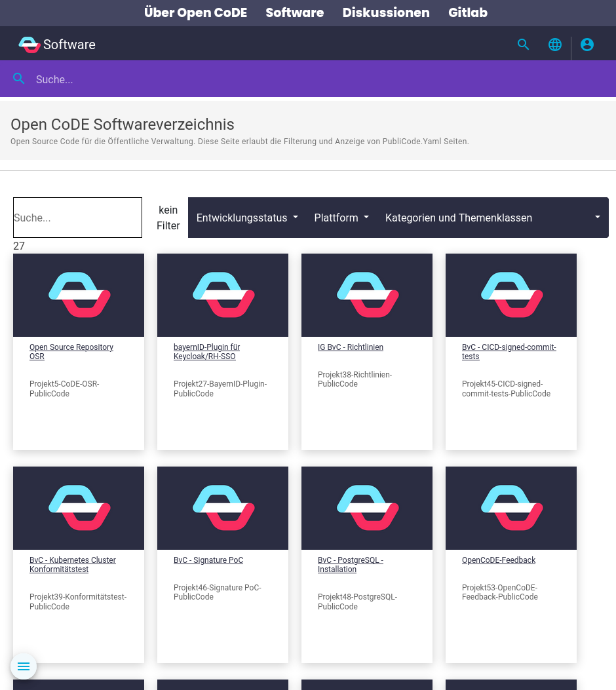
Task: Open the BvC - Signature PoC link
Action: tap(208, 560)
